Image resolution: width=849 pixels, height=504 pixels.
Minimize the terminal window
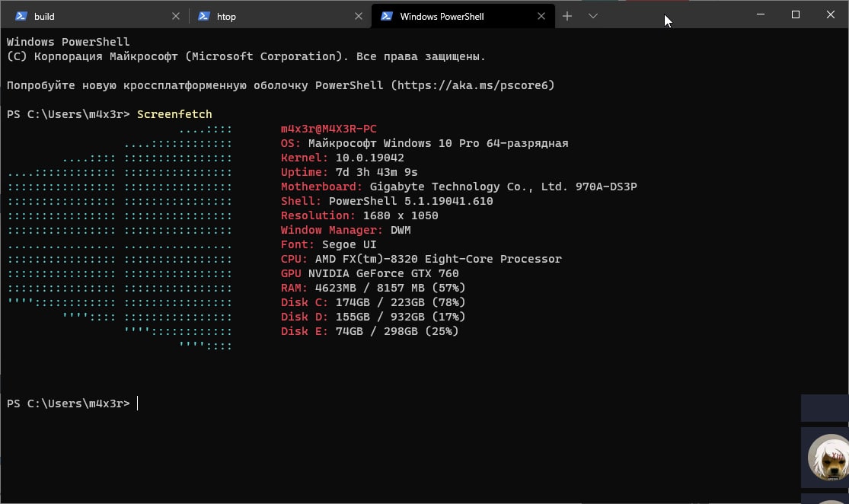click(761, 14)
